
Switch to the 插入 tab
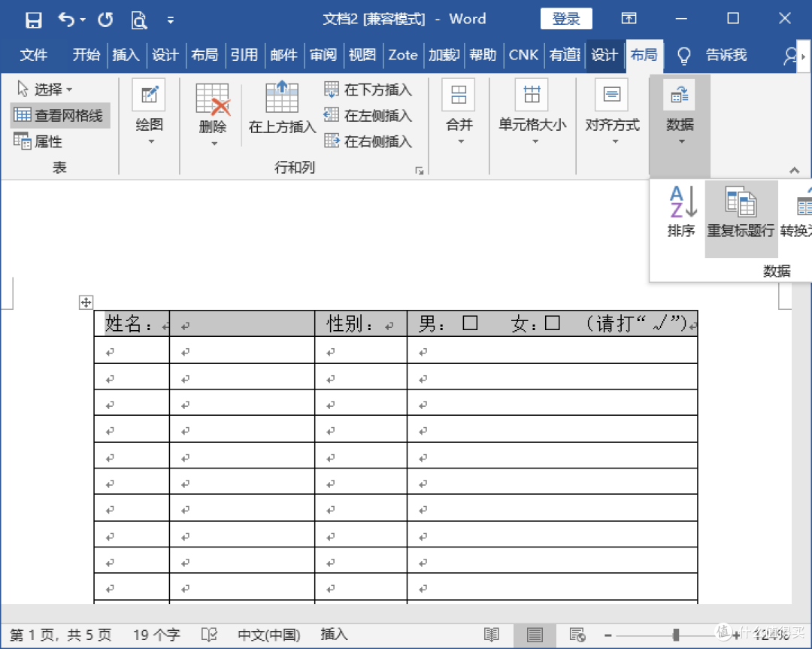click(x=126, y=55)
